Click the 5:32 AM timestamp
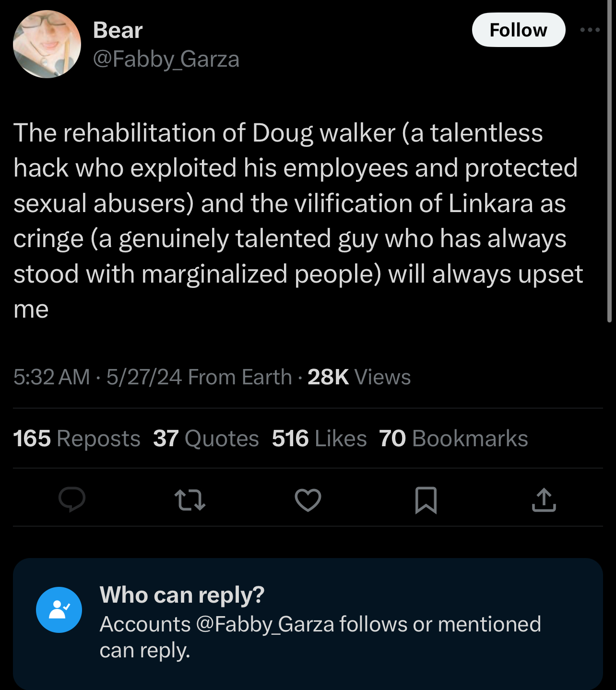This screenshot has height=690, width=616. pos(51,377)
